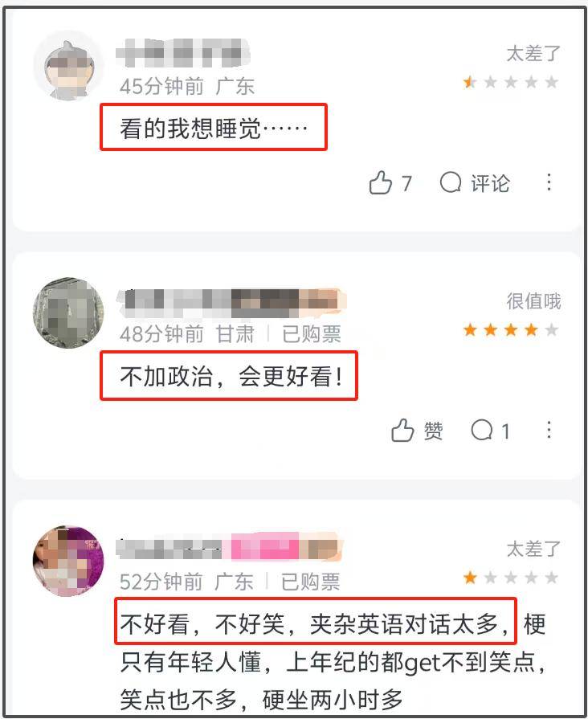This screenshot has height=719, width=588.
Task: Open the 评论 comment icon on first review
Action: tap(475, 183)
